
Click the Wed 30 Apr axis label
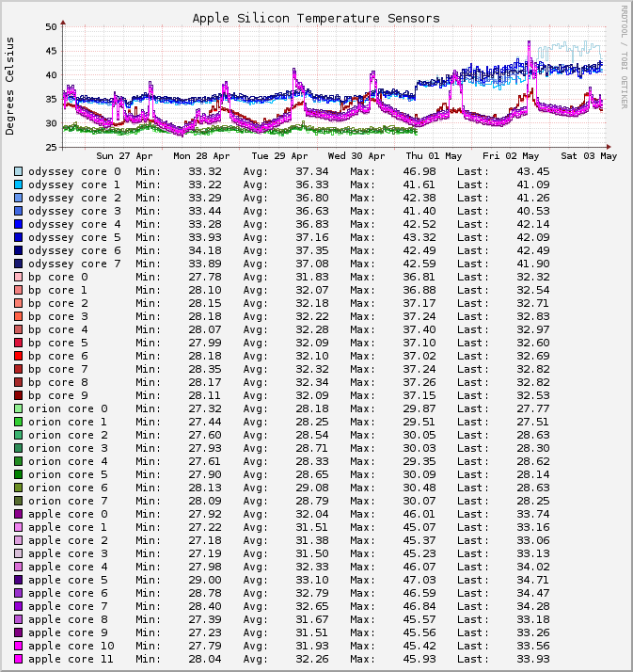[356, 156]
